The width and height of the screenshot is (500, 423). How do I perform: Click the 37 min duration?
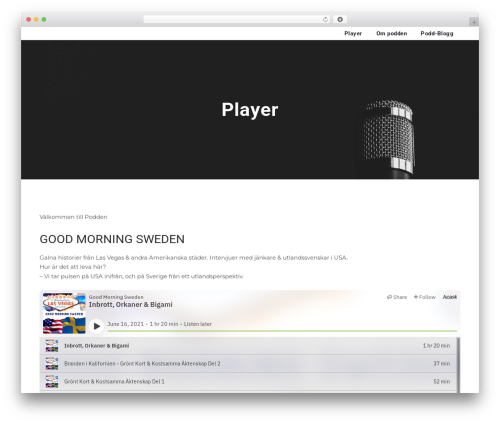click(442, 364)
